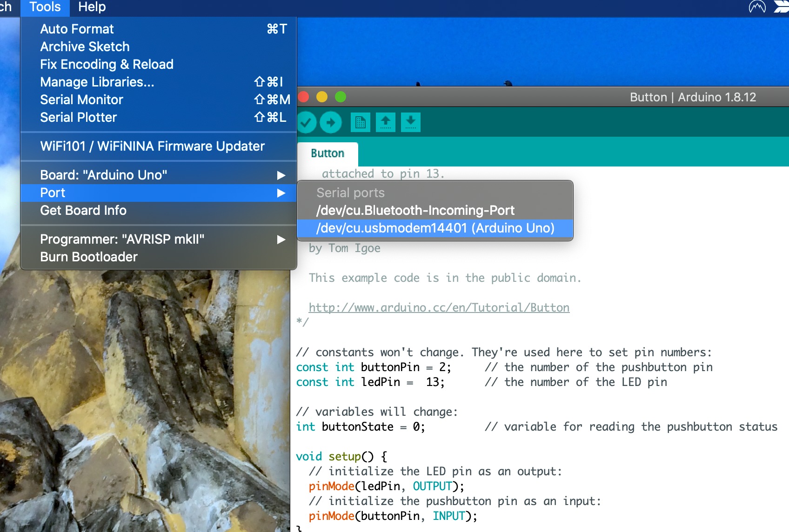Click the menu bar icon at top right

(x=757, y=7)
